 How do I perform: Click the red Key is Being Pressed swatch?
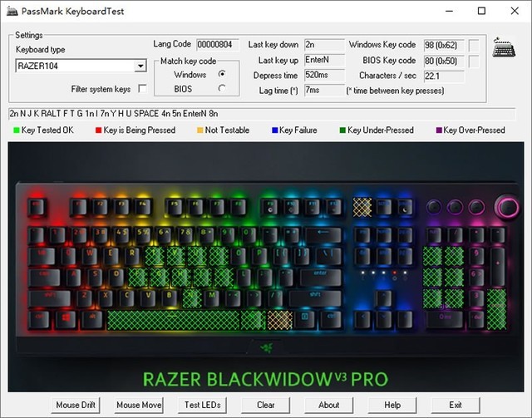pyautogui.click(x=99, y=130)
